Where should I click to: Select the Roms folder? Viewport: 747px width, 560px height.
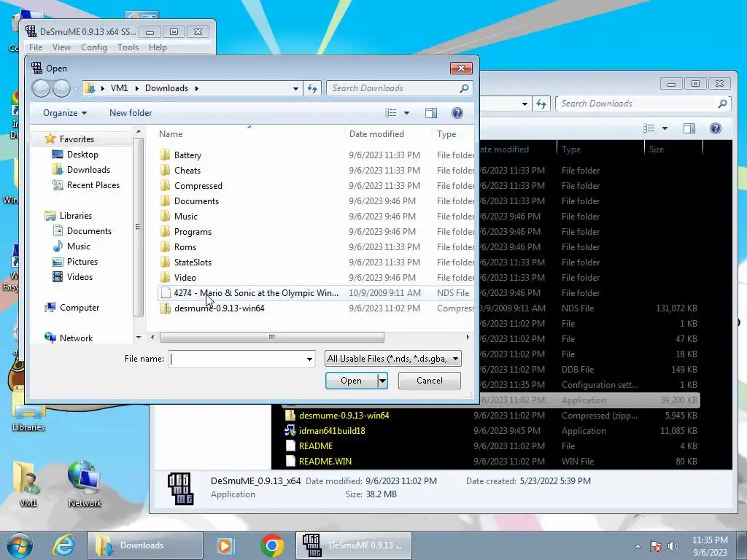(x=185, y=246)
